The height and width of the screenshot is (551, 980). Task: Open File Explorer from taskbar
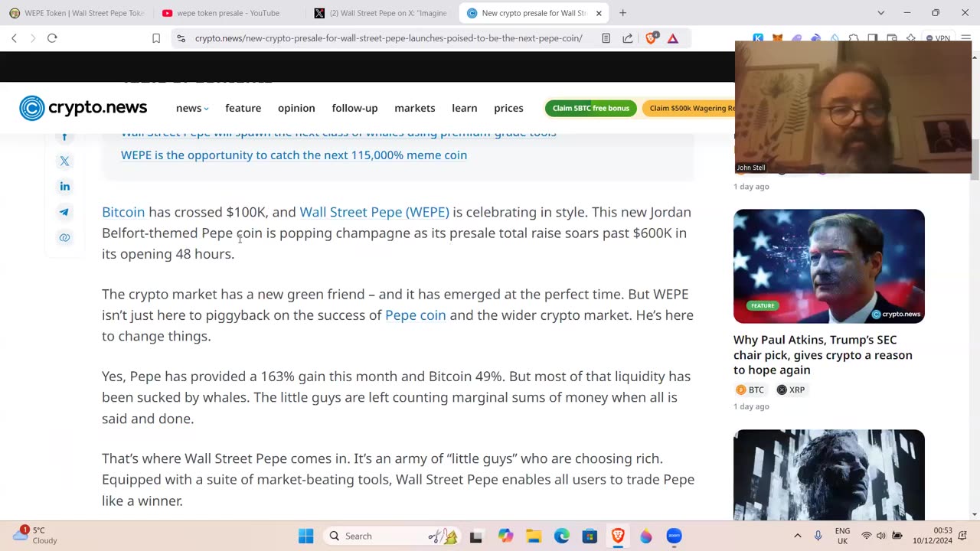point(534,536)
